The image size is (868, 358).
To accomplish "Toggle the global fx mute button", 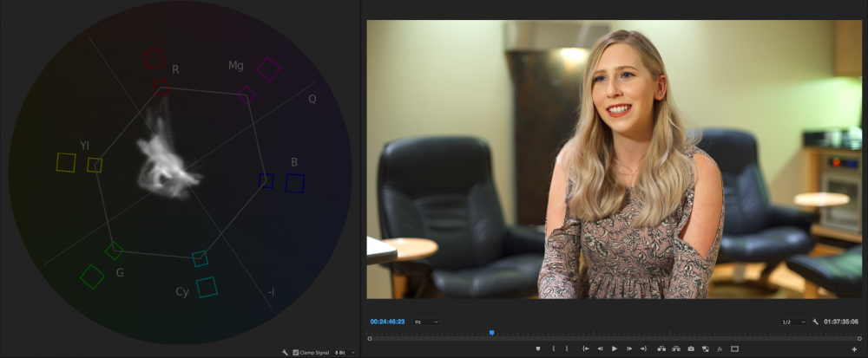I will (x=720, y=348).
